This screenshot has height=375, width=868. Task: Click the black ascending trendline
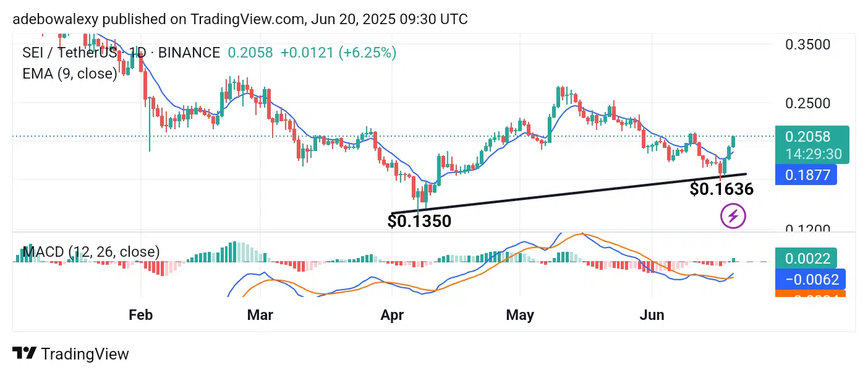tap(556, 195)
